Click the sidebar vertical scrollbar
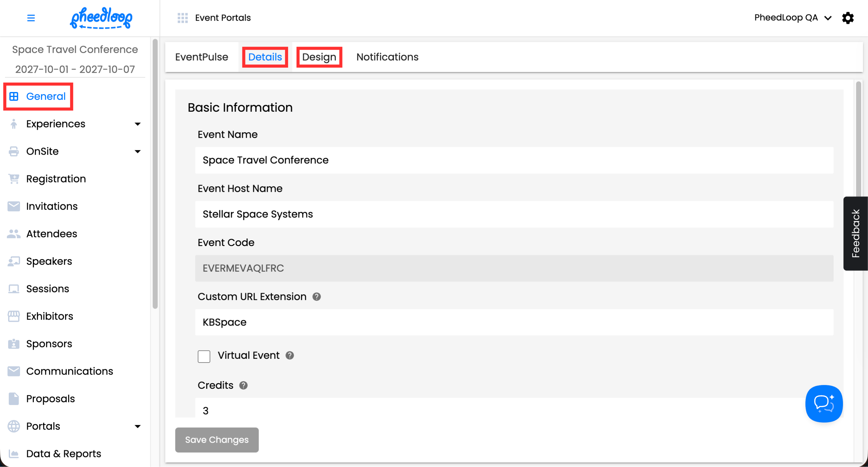This screenshot has height=467, width=868. (155, 174)
